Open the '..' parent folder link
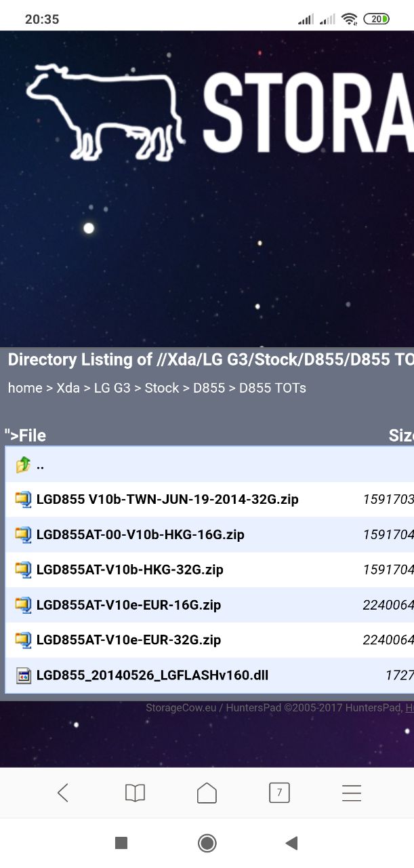Screen dimensions: 414x868 [40, 466]
